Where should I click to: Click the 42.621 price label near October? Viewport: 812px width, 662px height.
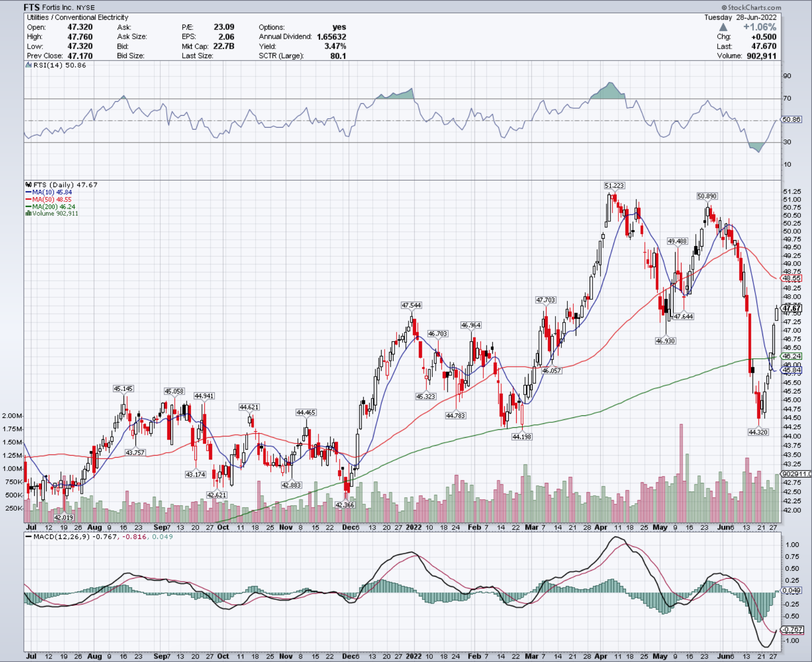click(x=216, y=495)
